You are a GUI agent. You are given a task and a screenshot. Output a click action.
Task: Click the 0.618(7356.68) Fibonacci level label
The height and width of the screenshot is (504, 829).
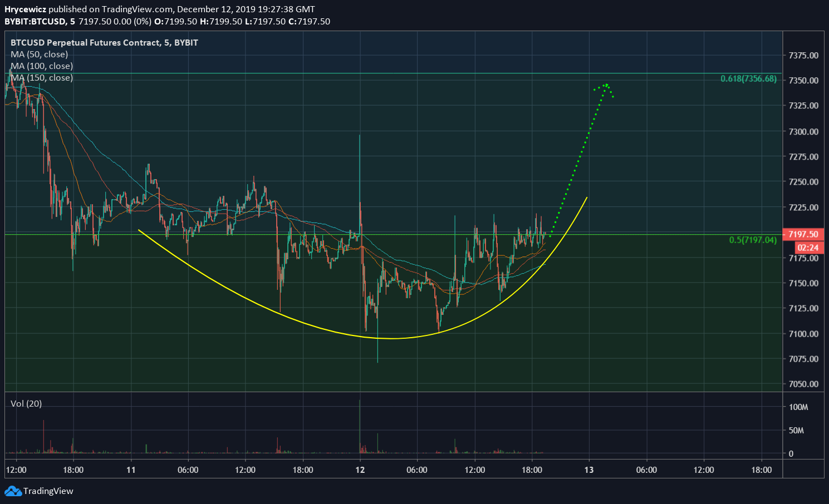[748, 79]
